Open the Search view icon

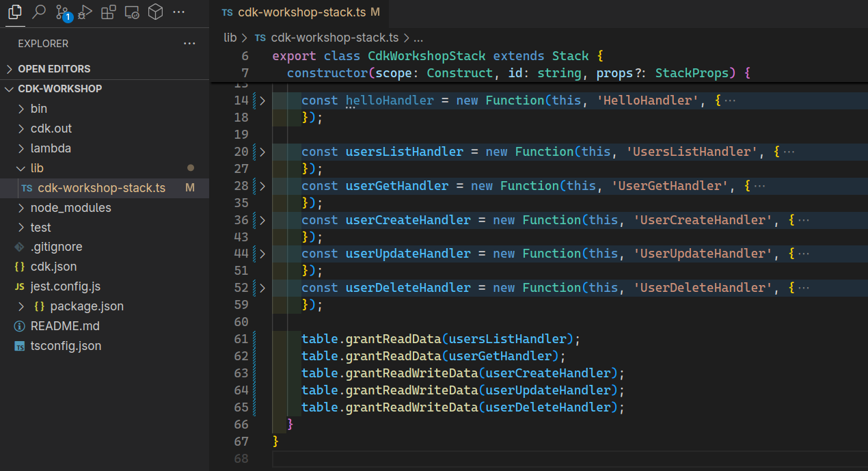click(x=39, y=12)
